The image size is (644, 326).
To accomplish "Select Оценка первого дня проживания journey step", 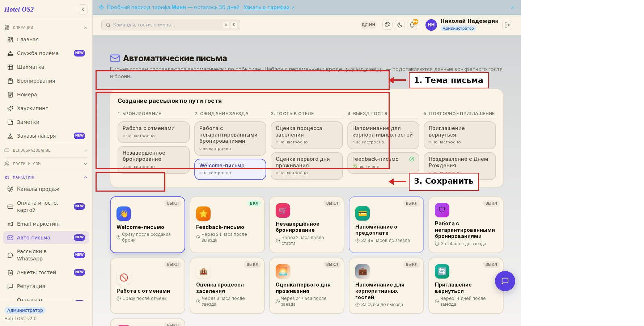I will [x=307, y=166].
